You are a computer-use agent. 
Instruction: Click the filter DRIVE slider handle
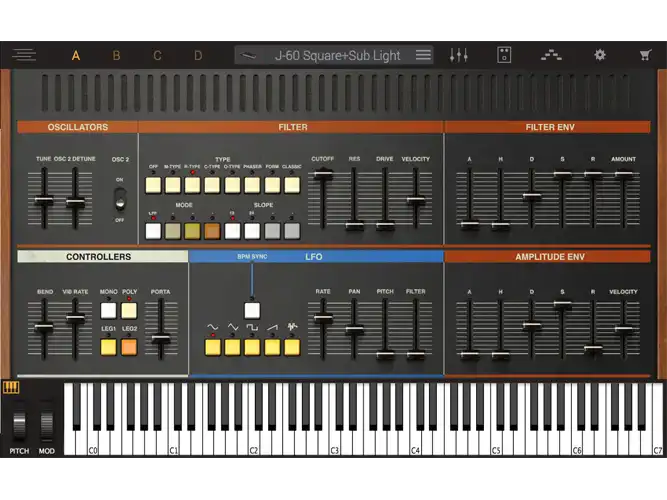(x=385, y=225)
